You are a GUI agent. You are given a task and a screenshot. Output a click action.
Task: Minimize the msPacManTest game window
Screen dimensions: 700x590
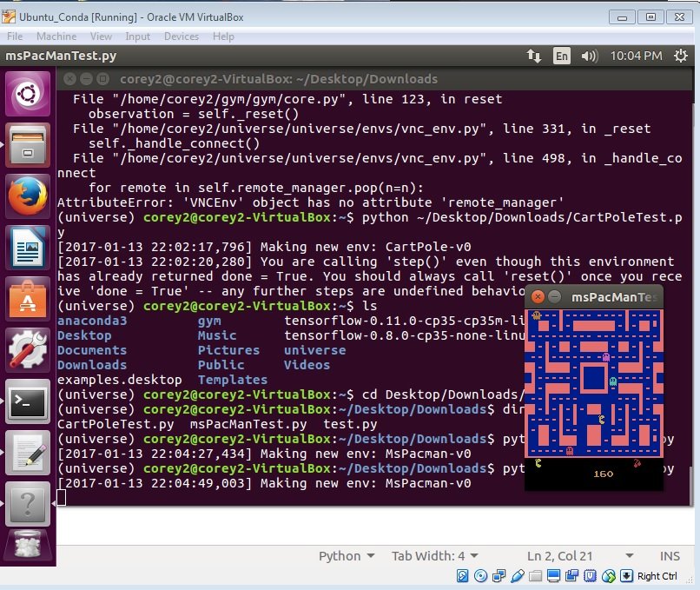click(x=554, y=297)
